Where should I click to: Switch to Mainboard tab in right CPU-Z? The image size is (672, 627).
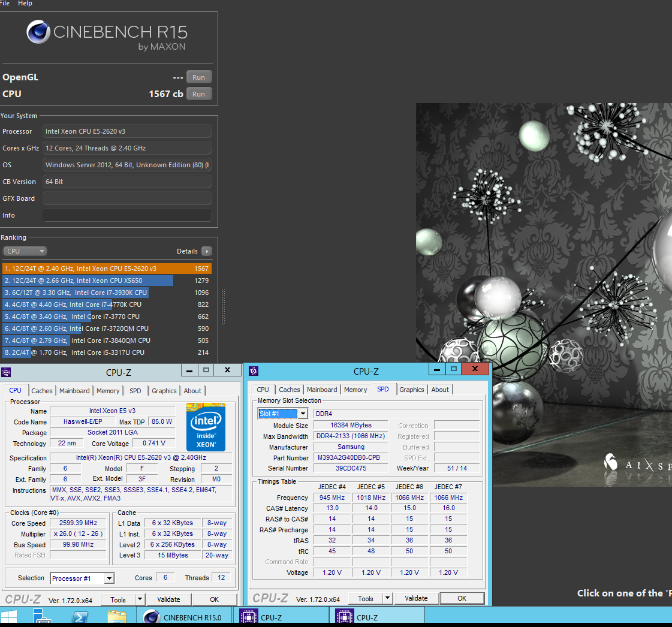pyautogui.click(x=322, y=390)
